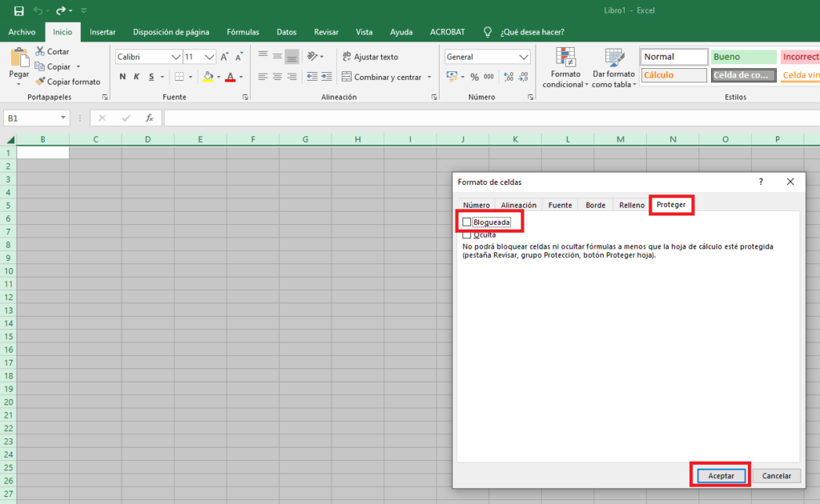Open the Calibri font name dropdown
The image size is (820, 504).
175,57
